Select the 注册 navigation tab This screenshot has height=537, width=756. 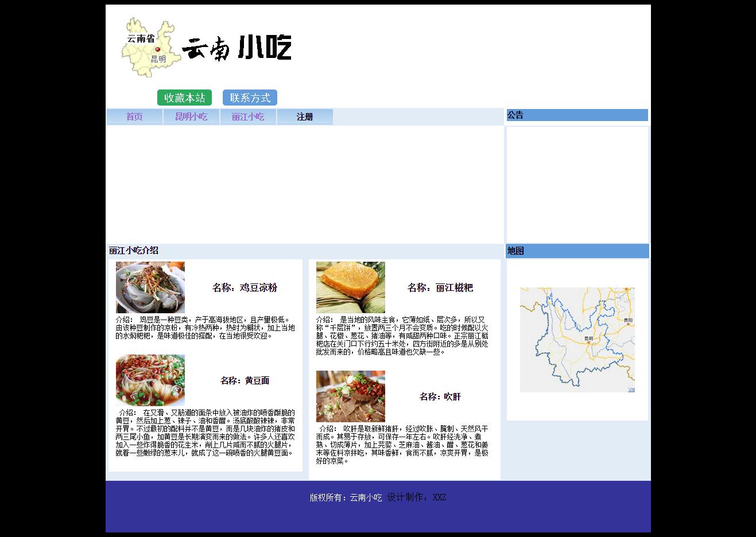[x=305, y=117]
